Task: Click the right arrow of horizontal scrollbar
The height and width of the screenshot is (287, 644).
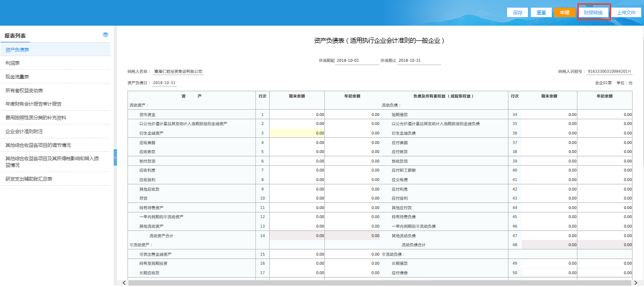Action: [x=636, y=283]
